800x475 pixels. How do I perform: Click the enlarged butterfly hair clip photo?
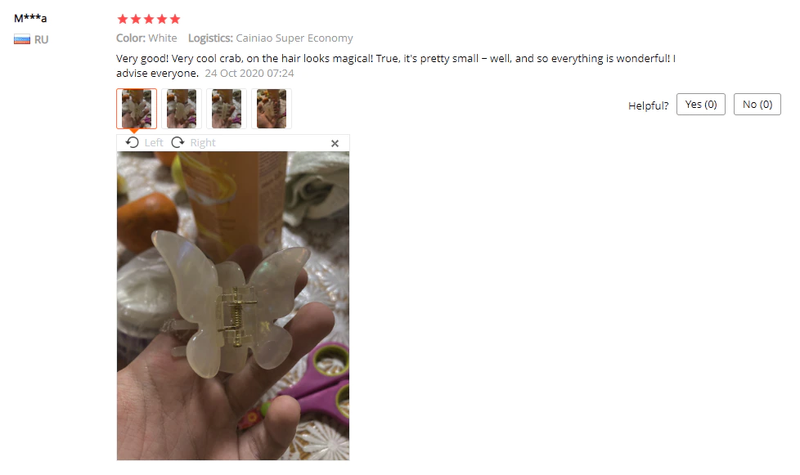[x=233, y=306]
